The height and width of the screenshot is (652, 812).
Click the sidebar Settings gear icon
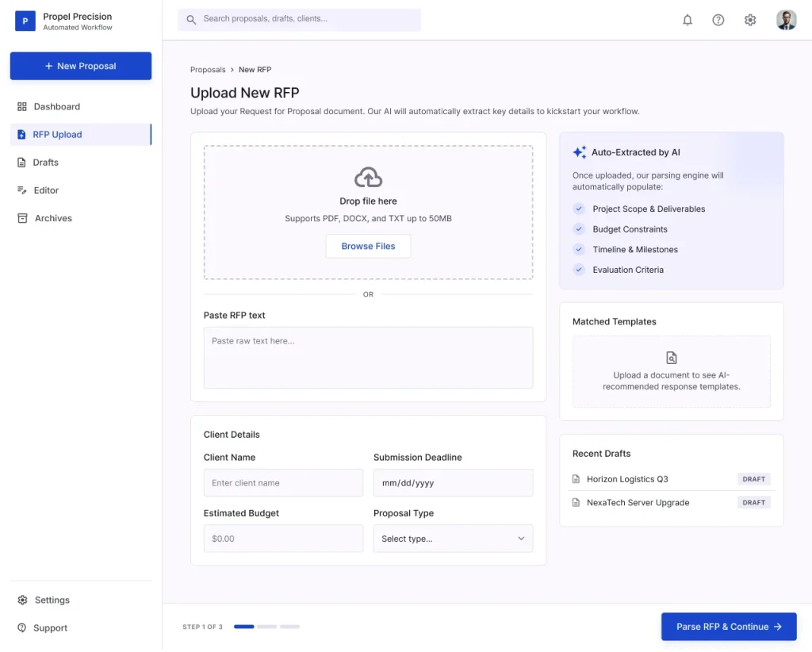(x=22, y=600)
